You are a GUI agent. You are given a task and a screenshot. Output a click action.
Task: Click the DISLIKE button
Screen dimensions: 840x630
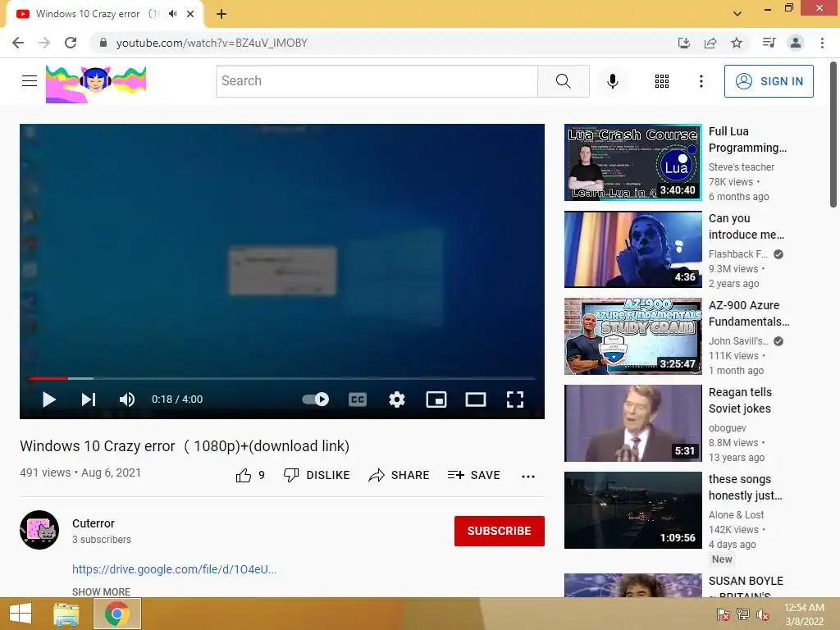coord(317,475)
